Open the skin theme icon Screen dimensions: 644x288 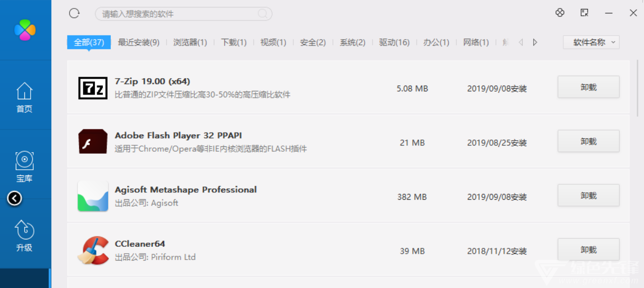(560, 13)
